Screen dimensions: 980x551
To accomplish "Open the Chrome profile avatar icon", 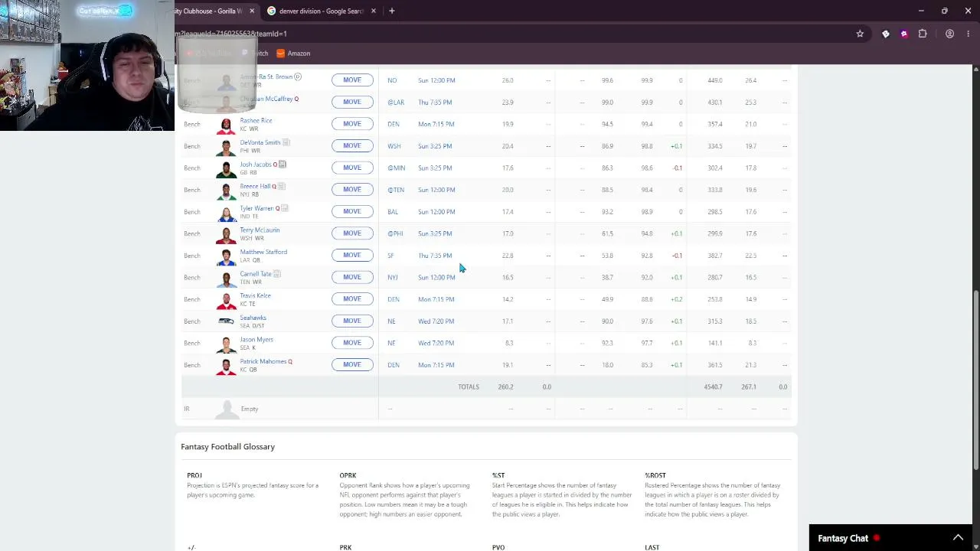I will coord(949,34).
